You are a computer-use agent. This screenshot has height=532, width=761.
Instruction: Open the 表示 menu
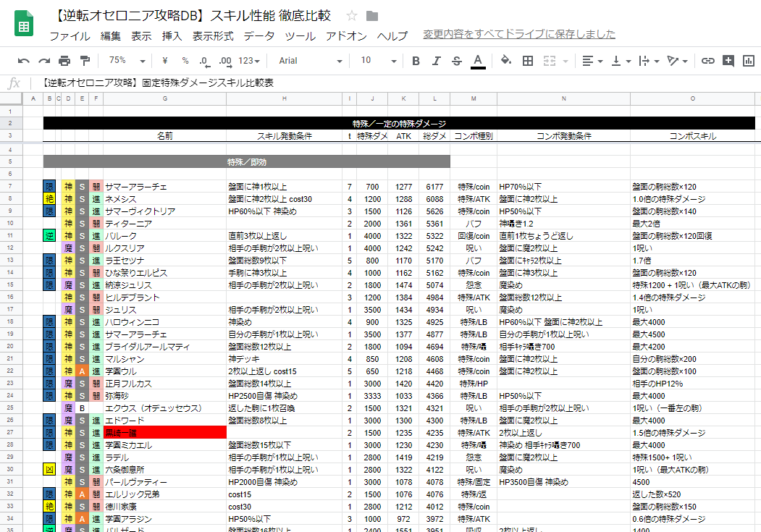coord(141,36)
